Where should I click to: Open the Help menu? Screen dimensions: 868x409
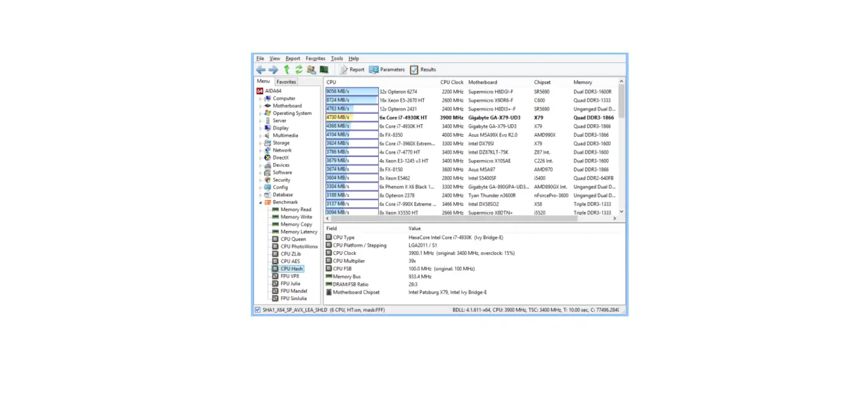click(354, 58)
